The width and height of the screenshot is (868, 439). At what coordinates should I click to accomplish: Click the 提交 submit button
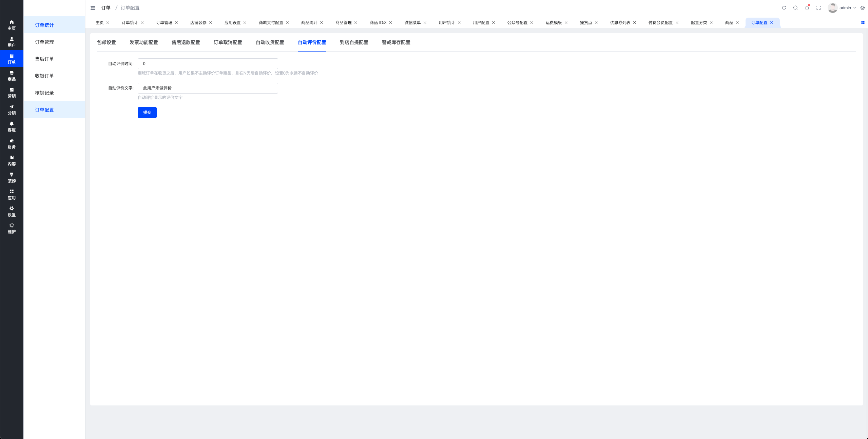tap(147, 113)
